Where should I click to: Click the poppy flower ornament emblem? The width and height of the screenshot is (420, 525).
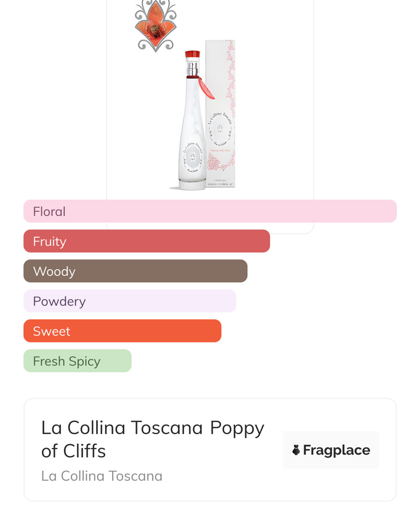[156, 26]
